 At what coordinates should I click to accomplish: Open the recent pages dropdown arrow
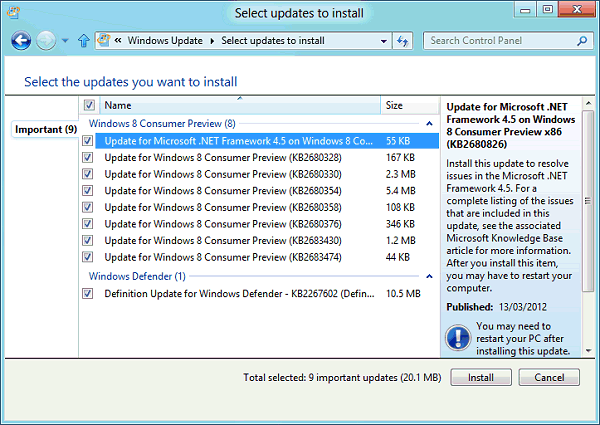click(x=65, y=41)
